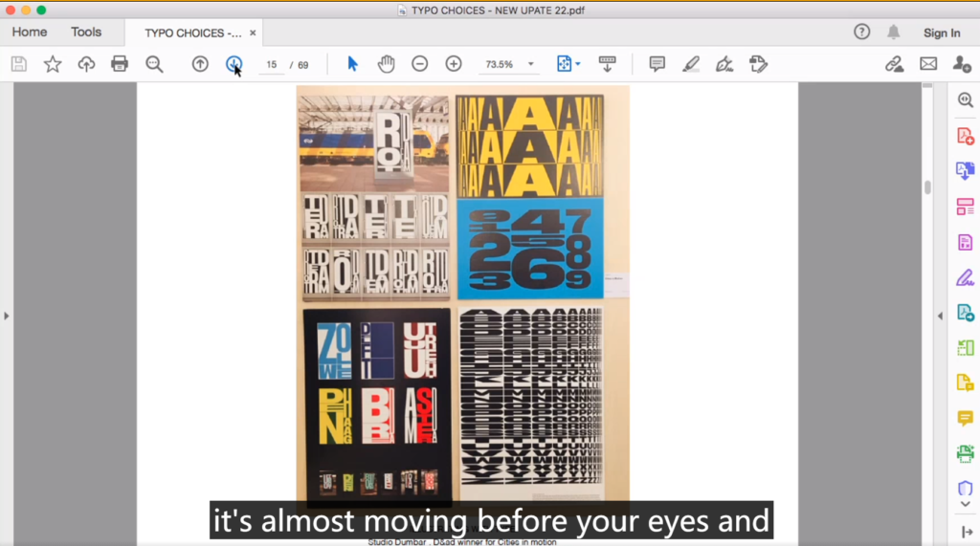This screenshot has height=546, width=980.
Task: Open notifications bell
Action: click(894, 32)
